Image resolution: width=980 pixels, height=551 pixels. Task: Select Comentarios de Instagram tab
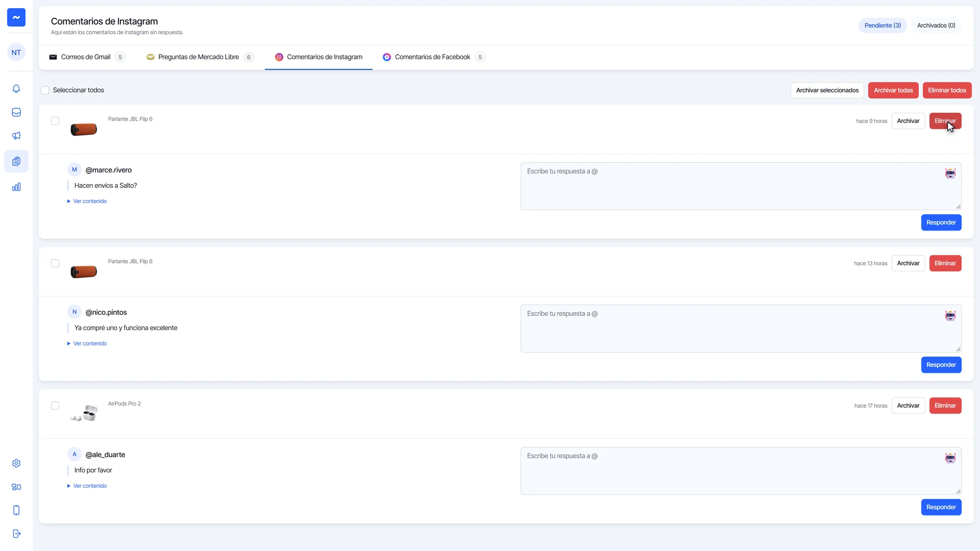[x=318, y=57]
